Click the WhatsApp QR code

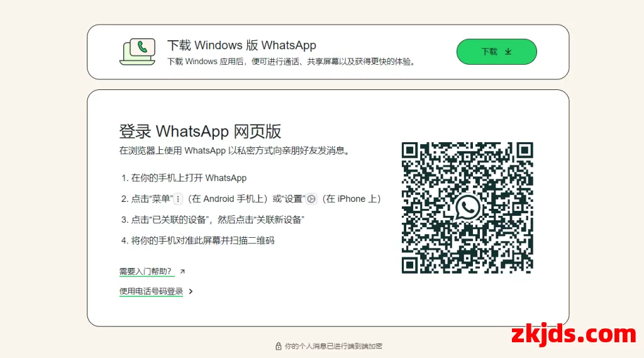(467, 208)
